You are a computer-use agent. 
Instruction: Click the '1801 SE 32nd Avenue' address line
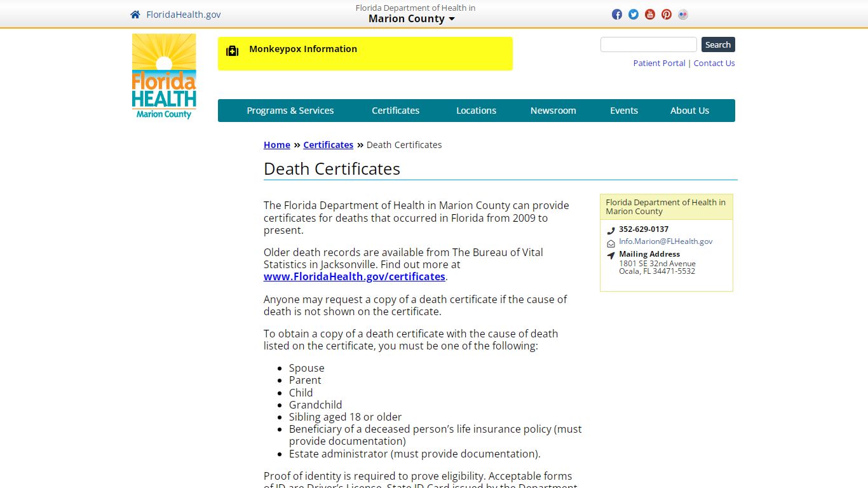[x=658, y=264]
